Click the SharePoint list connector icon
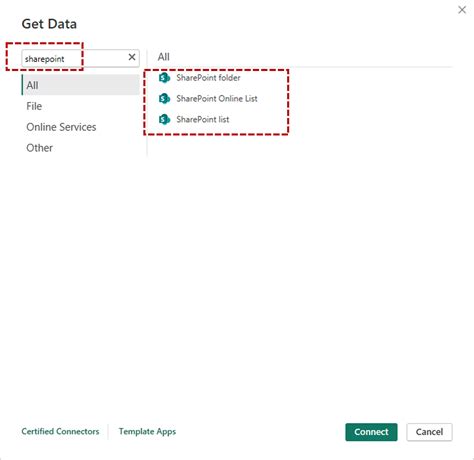Image resolution: width=474 pixels, height=460 pixels. tap(164, 119)
